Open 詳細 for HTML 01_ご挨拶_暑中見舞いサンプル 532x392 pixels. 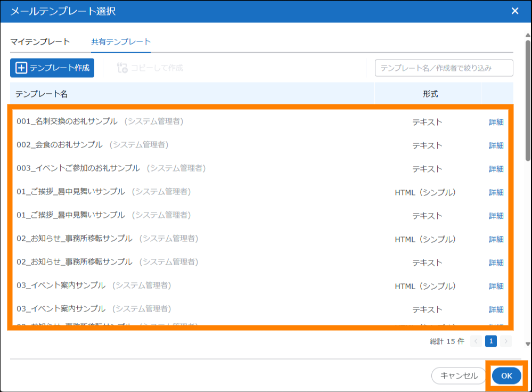click(x=496, y=192)
